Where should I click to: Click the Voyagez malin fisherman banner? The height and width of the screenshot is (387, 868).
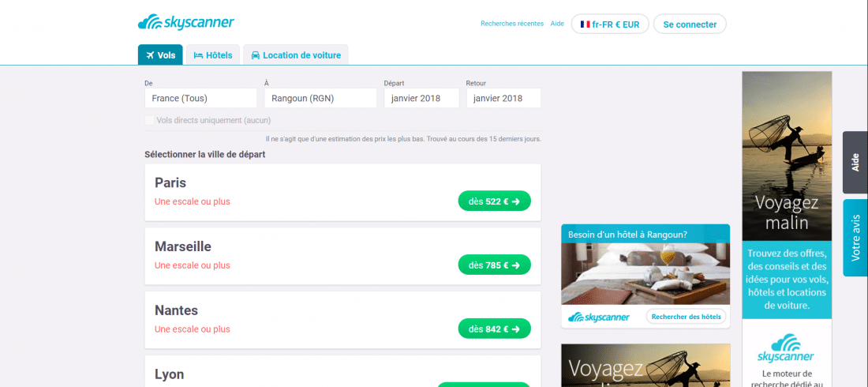pos(787,156)
